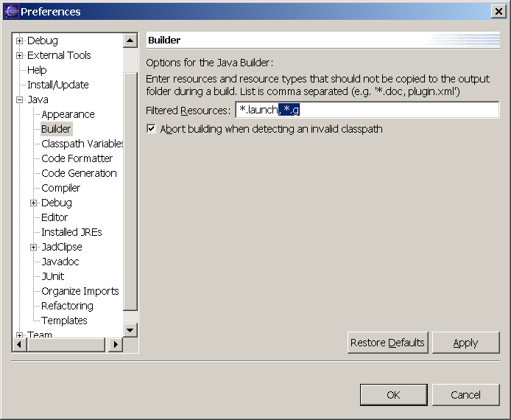Click the vertical scrollbar thumb in tree
Image resolution: width=511 pixels, height=420 pixels.
130,192
